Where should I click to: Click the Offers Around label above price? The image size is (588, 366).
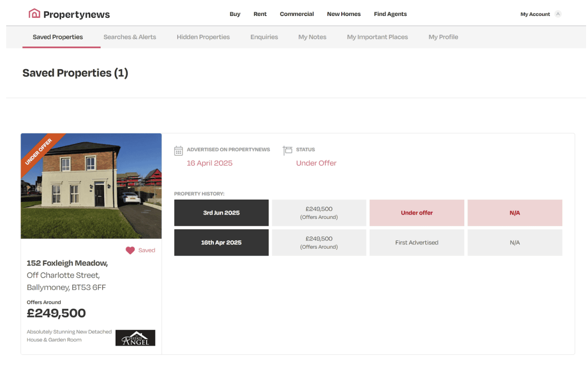click(x=44, y=302)
